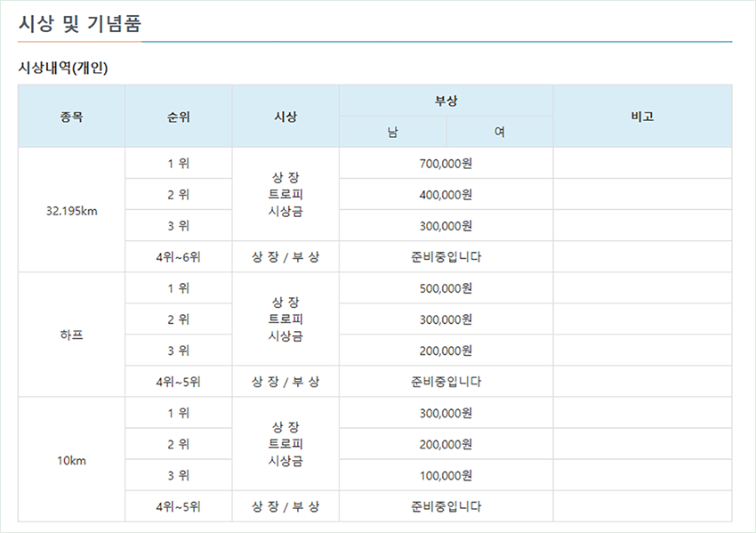
Task: Click the '시상 및 기념품' page heading
Action: (x=79, y=23)
